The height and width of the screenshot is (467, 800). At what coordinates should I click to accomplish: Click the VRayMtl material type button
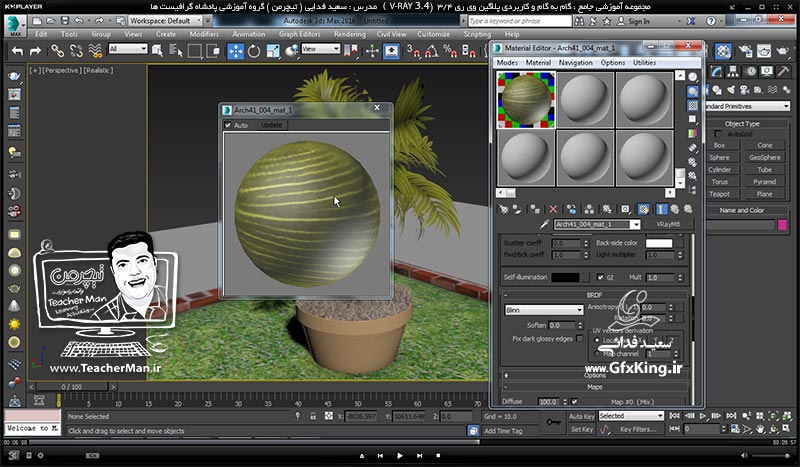tap(668, 225)
